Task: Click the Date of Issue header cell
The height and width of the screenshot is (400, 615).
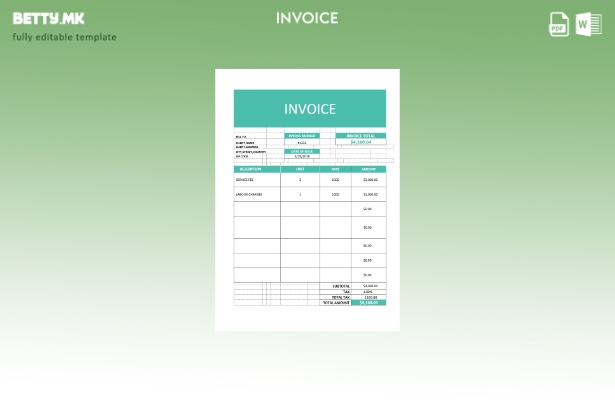Action: (x=301, y=151)
